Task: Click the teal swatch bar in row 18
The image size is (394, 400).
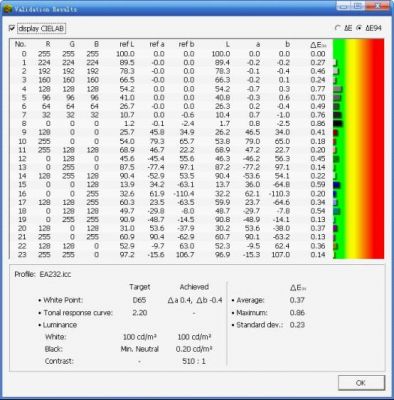Action: tap(337, 211)
